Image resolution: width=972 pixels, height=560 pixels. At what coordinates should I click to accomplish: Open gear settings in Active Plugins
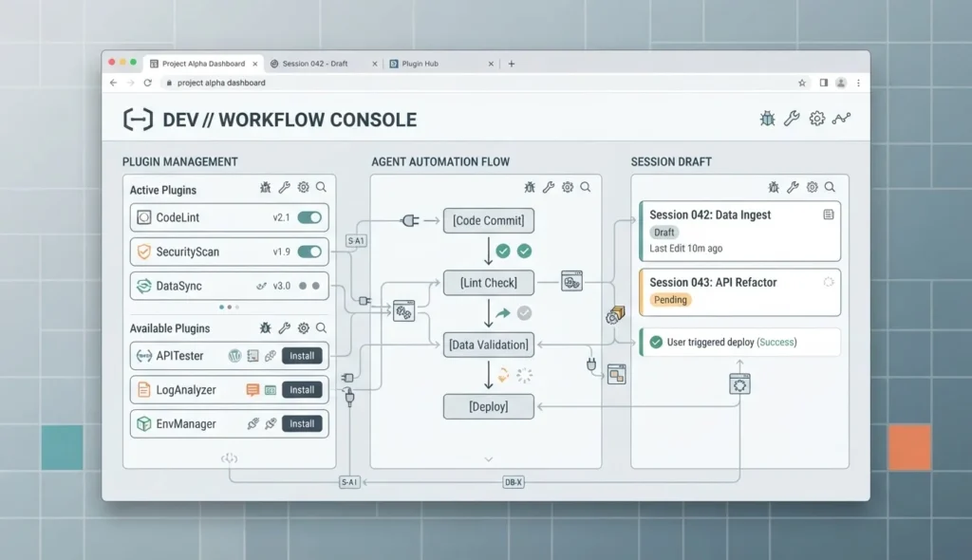pyautogui.click(x=303, y=187)
